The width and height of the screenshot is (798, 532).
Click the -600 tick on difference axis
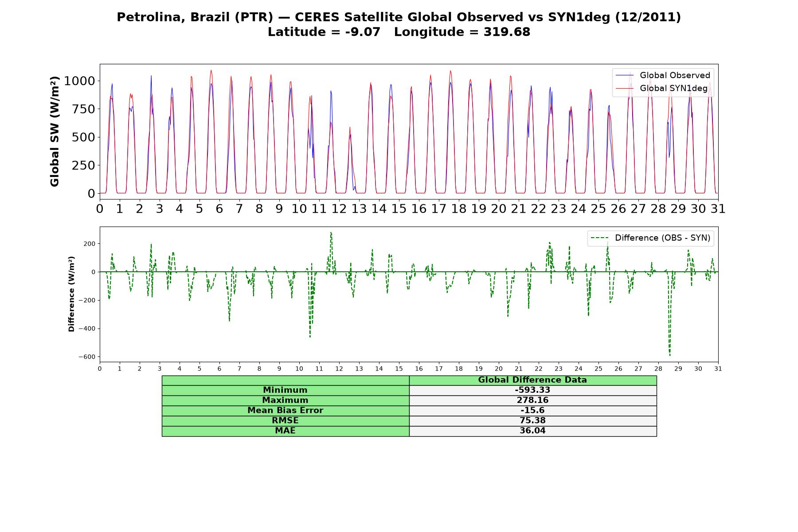87,357
